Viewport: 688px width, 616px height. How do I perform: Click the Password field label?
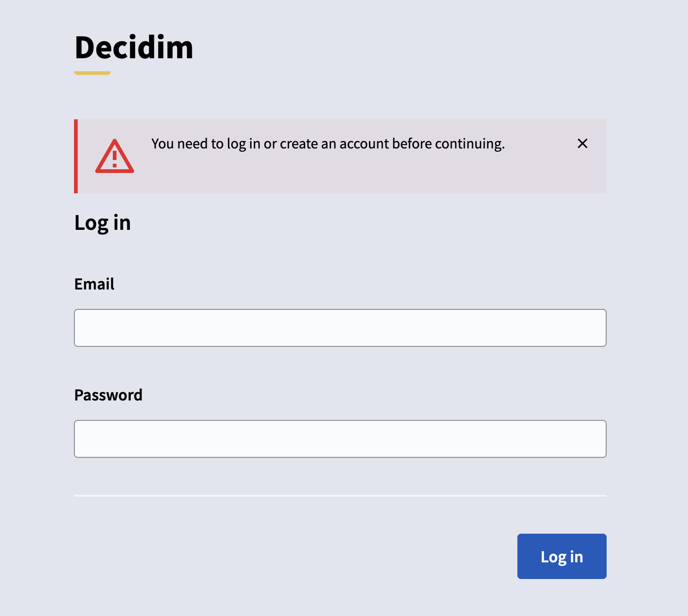tap(109, 395)
